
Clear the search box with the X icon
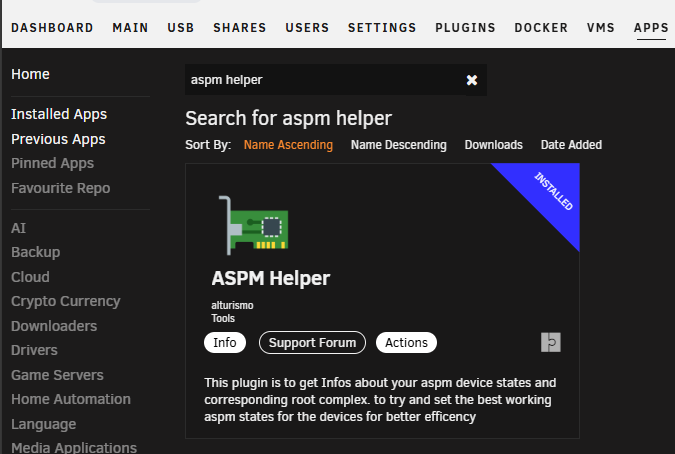coord(472,80)
